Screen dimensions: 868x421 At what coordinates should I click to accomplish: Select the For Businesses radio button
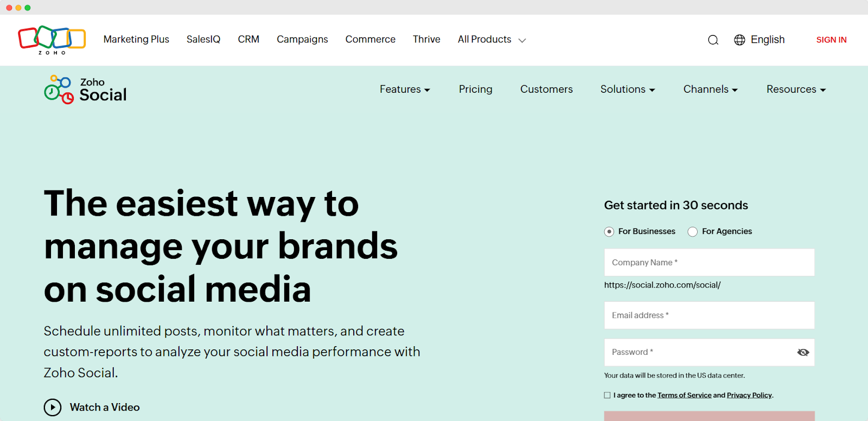tap(609, 232)
